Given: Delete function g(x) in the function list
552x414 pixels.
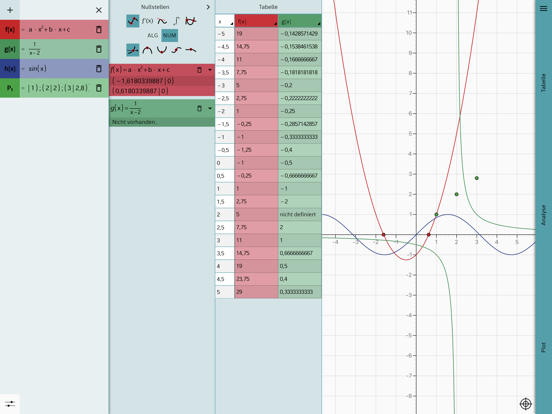Looking at the screenshot, I should pyautogui.click(x=99, y=49).
